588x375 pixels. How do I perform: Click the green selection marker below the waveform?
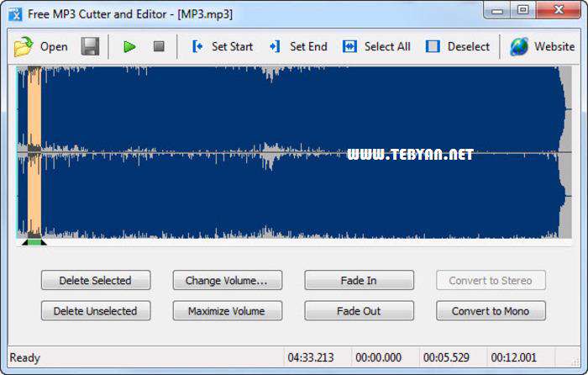34,242
